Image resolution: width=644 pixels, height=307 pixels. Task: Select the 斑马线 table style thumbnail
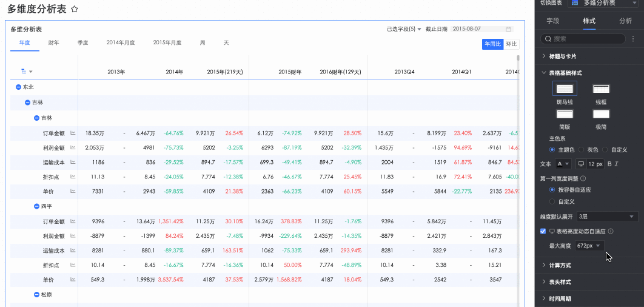pyautogui.click(x=565, y=89)
